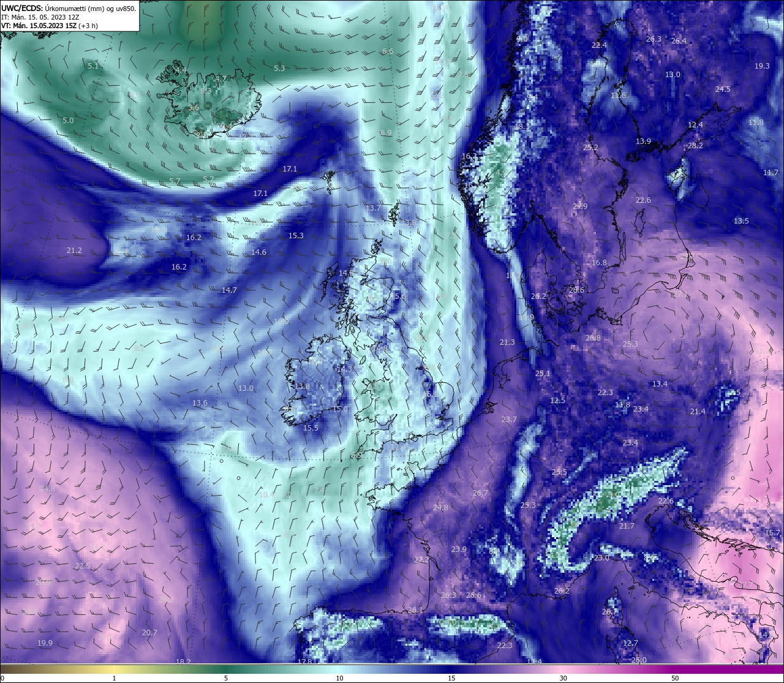Click the map value 26.1
The image size is (784, 683).
coord(415,610)
